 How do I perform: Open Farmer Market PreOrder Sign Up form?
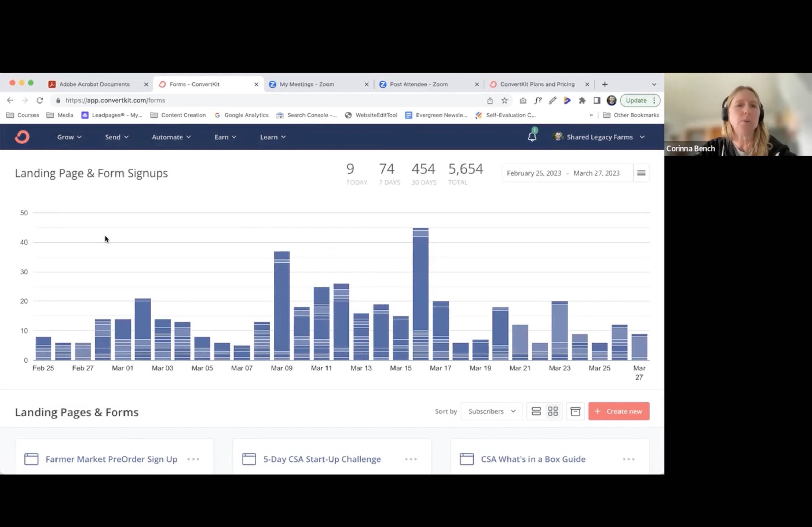[111, 459]
